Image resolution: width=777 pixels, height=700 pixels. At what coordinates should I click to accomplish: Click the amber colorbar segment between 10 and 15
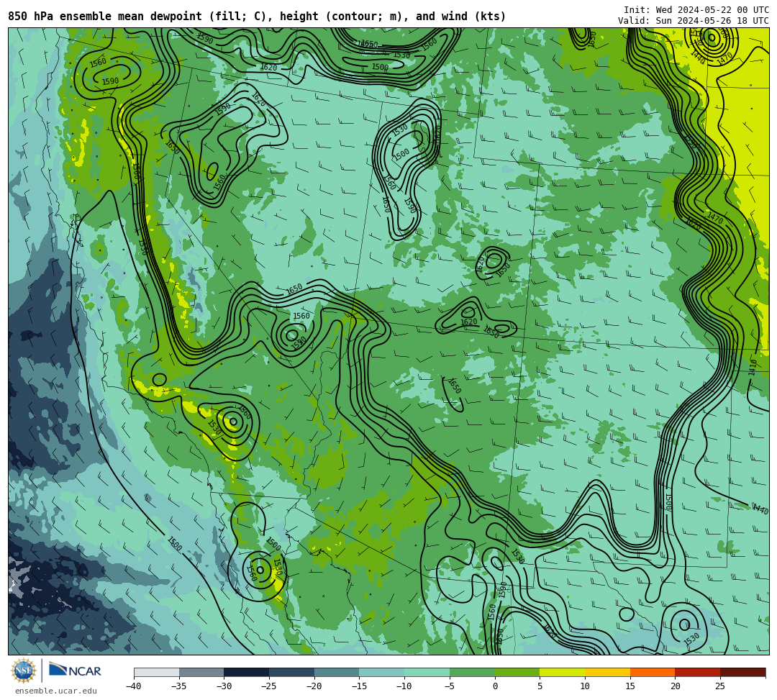tap(607, 672)
